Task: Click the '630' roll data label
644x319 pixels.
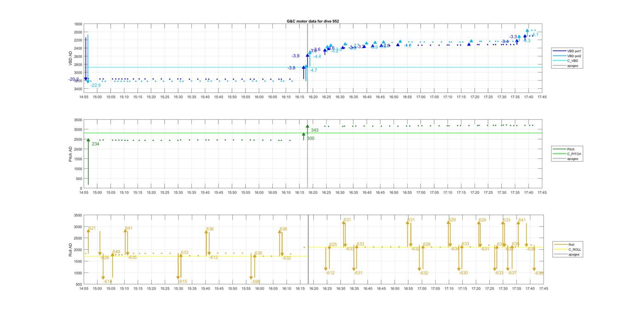Action: coord(258,253)
